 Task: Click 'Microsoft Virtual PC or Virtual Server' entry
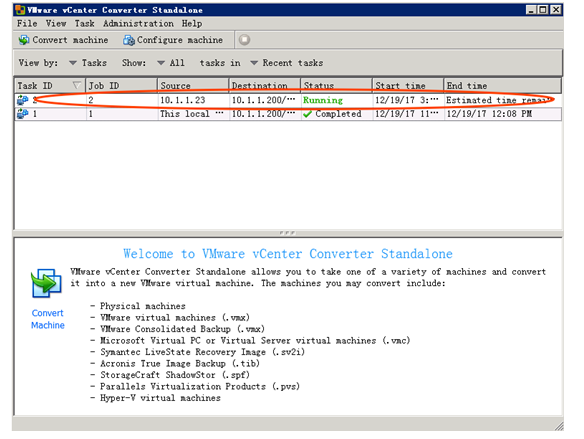[255, 341]
